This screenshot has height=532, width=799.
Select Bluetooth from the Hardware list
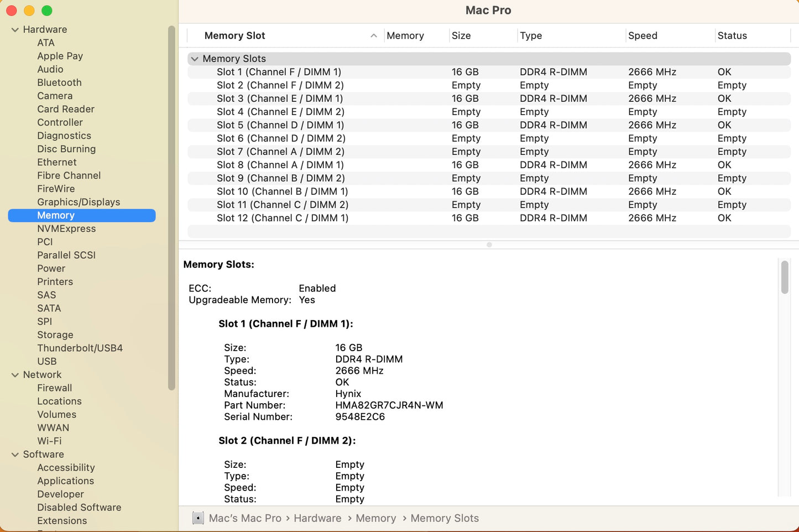point(59,83)
